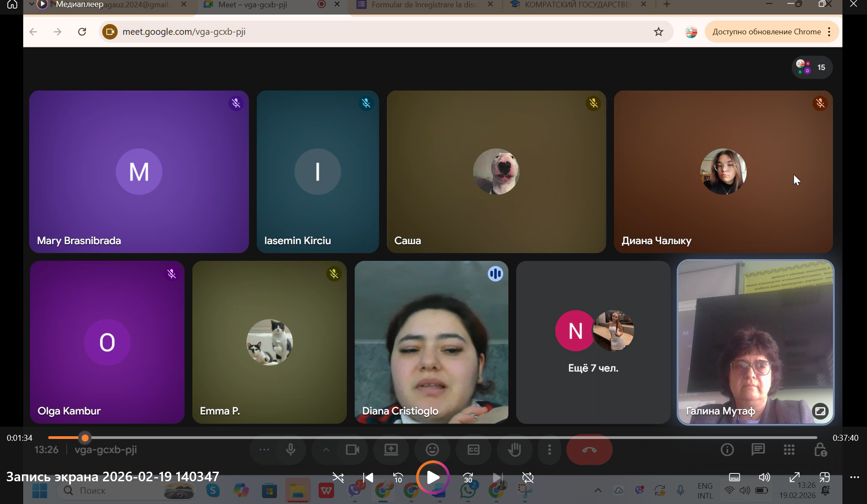Open the subtitles and audio options icon
This screenshot has height=504, width=867.
click(734, 477)
